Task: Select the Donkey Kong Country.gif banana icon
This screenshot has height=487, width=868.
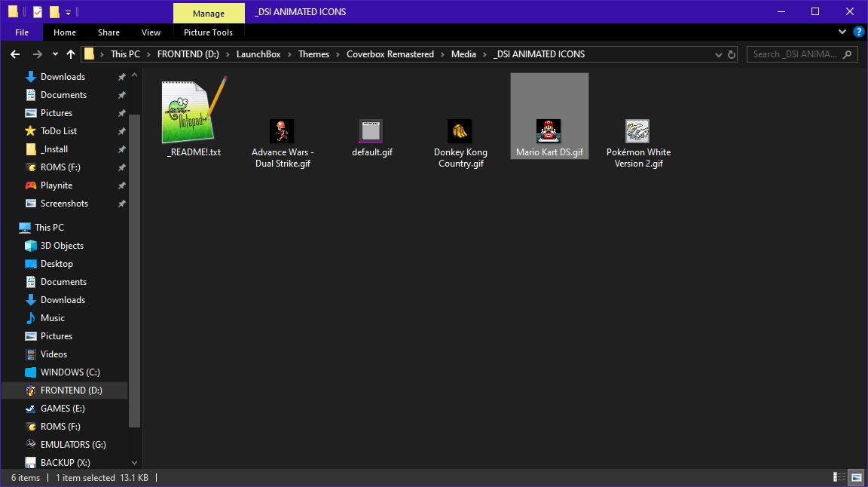Action: point(460,131)
